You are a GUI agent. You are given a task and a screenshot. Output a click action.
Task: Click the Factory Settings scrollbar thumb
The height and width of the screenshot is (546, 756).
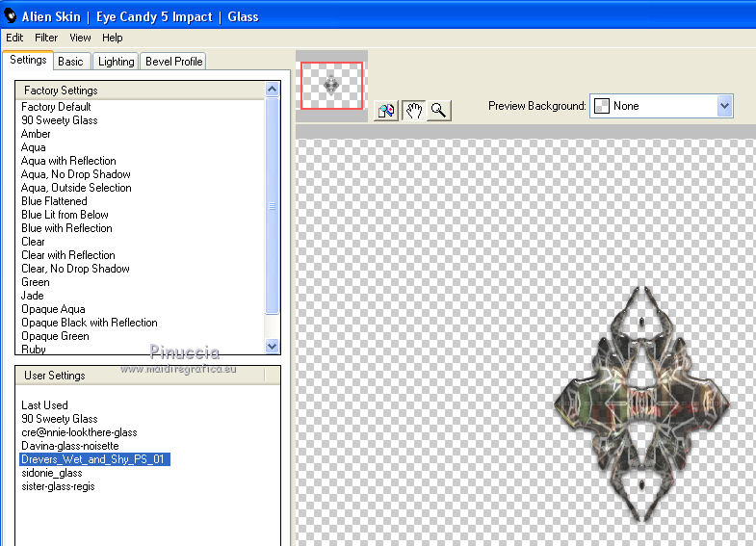(x=272, y=206)
